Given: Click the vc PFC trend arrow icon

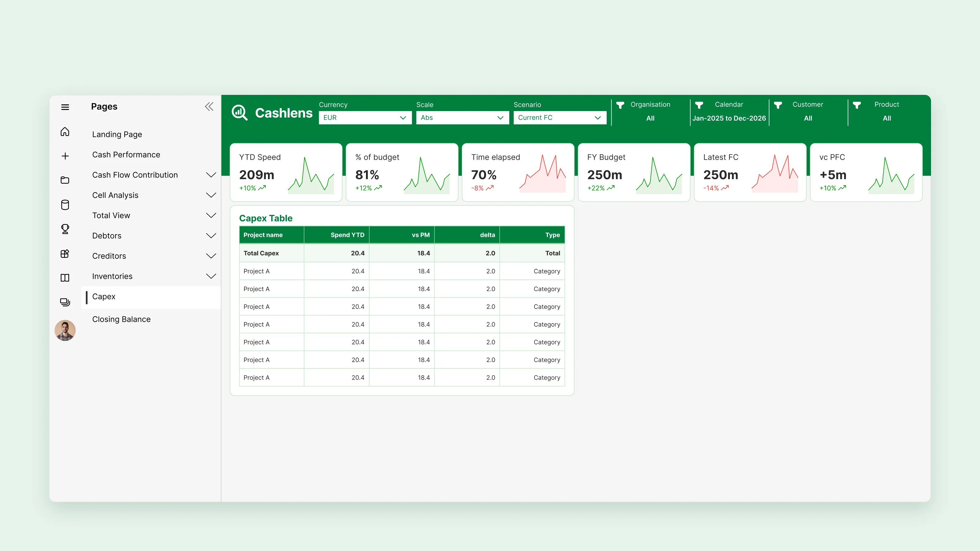Looking at the screenshot, I should click(x=842, y=188).
